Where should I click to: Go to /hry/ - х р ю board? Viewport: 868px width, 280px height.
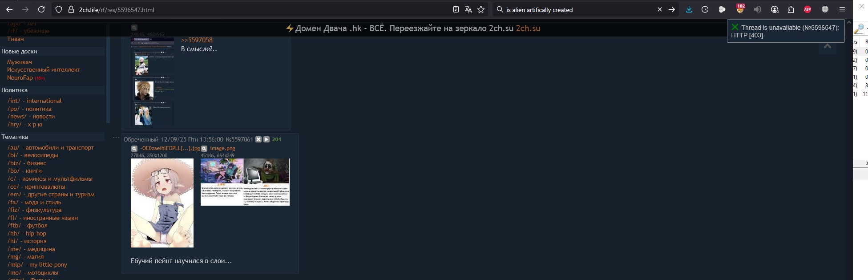coord(25,124)
